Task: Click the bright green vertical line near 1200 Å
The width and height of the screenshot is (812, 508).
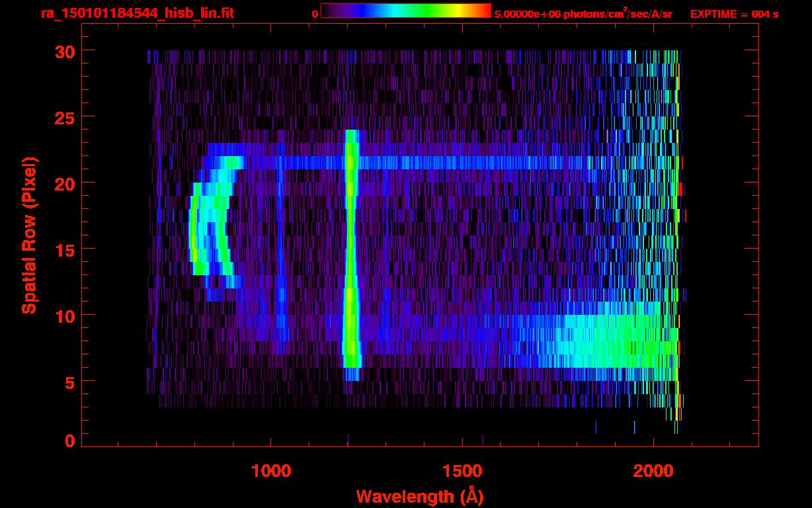Action: coord(351,251)
